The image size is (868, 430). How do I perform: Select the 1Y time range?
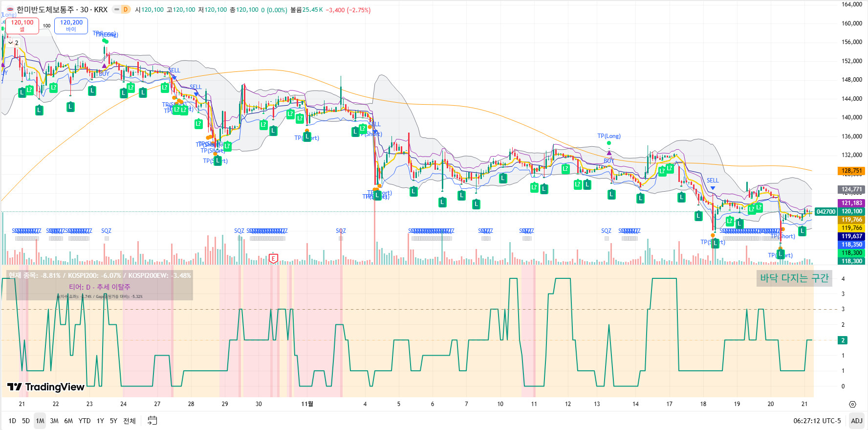pyautogui.click(x=100, y=421)
